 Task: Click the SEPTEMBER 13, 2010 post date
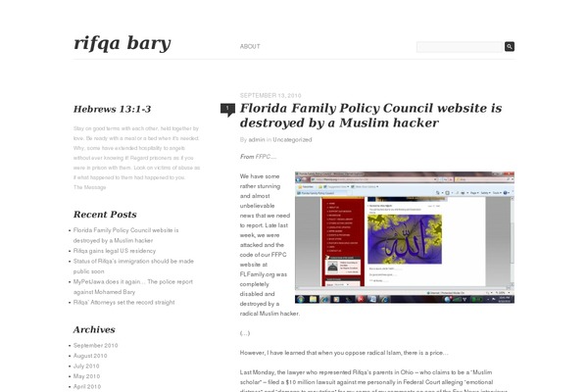click(270, 95)
